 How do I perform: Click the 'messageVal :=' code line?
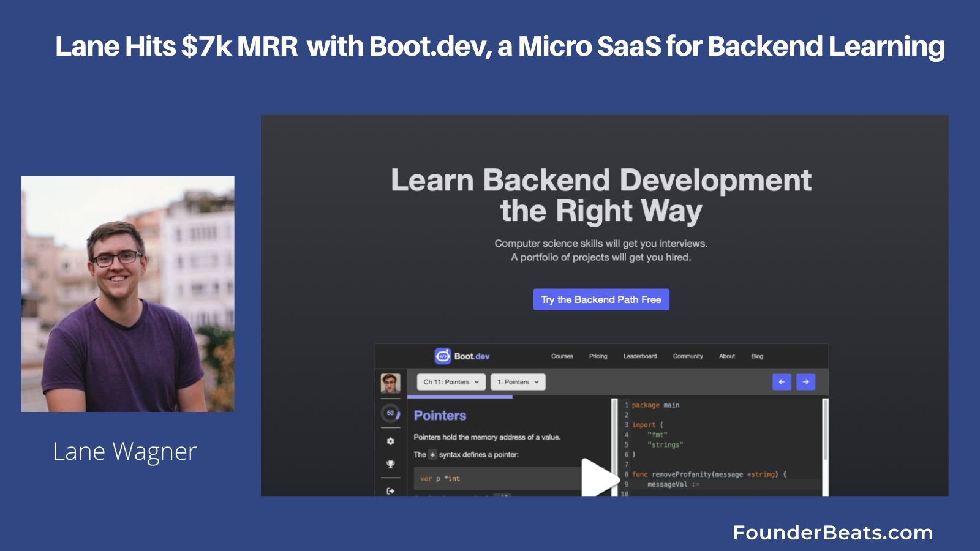[673, 484]
